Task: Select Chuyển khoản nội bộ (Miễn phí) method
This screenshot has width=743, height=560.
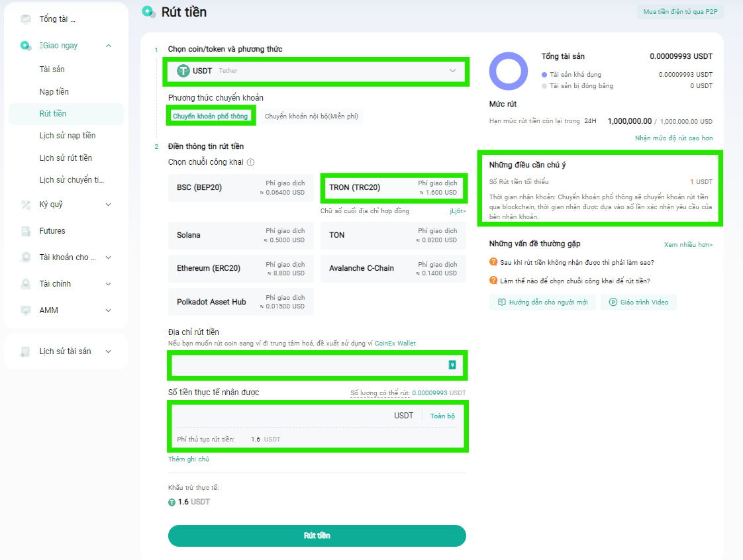Action: [311, 116]
